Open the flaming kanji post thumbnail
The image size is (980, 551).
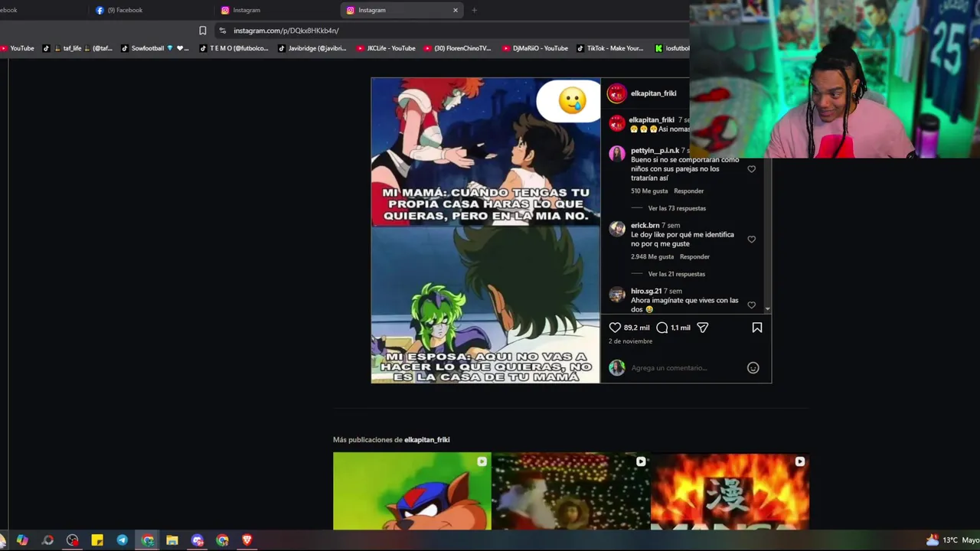point(730,491)
